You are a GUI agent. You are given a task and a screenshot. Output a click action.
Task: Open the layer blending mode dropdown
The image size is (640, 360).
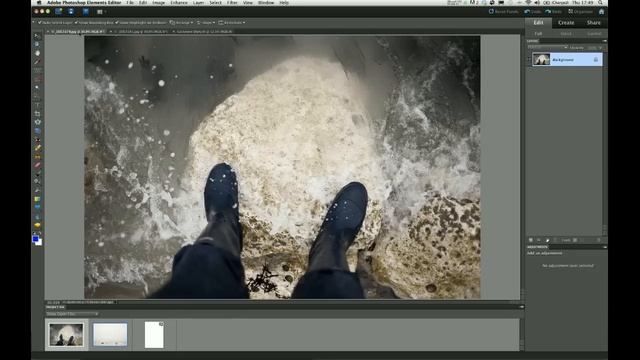point(547,48)
